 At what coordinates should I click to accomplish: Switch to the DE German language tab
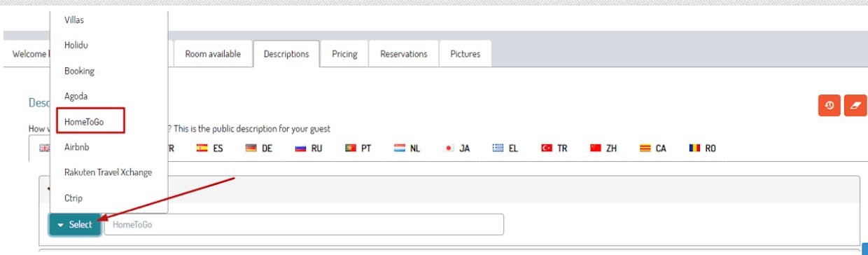point(259,149)
